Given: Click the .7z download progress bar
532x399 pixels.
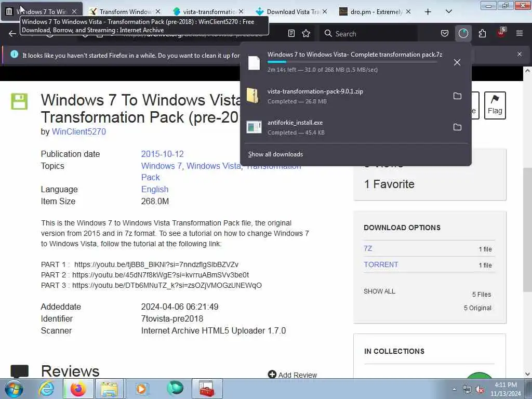Looking at the screenshot, I should point(352,62).
